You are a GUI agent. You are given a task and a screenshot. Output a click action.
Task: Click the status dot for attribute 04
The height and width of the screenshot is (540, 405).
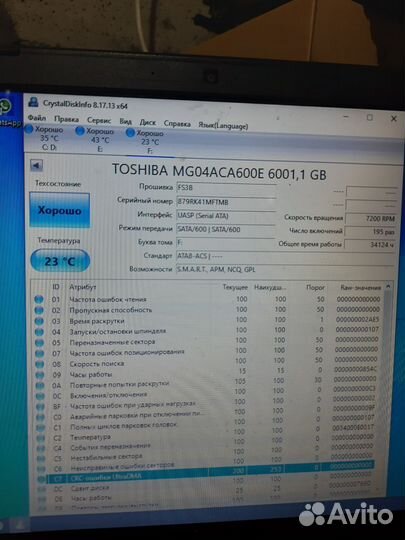[x=39, y=332]
